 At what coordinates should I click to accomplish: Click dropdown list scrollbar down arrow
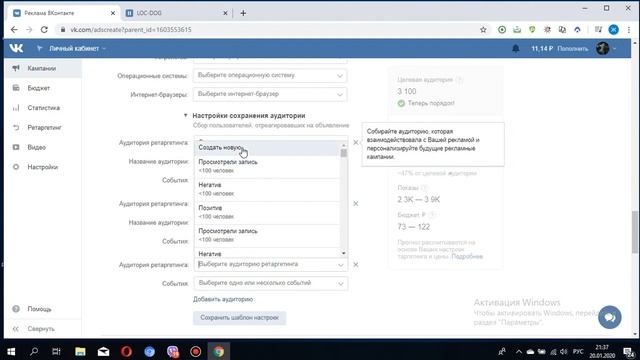point(344,253)
